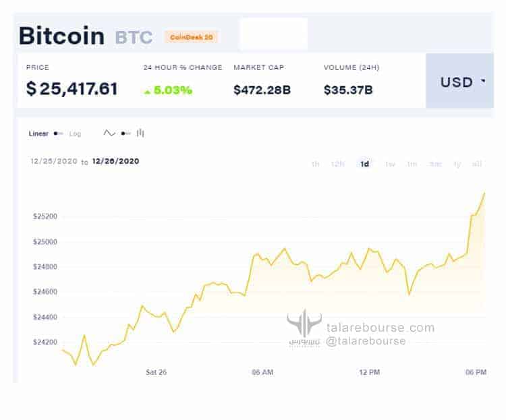Open the USD currency dropdown
The height and width of the screenshot is (420, 506).
[460, 82]
